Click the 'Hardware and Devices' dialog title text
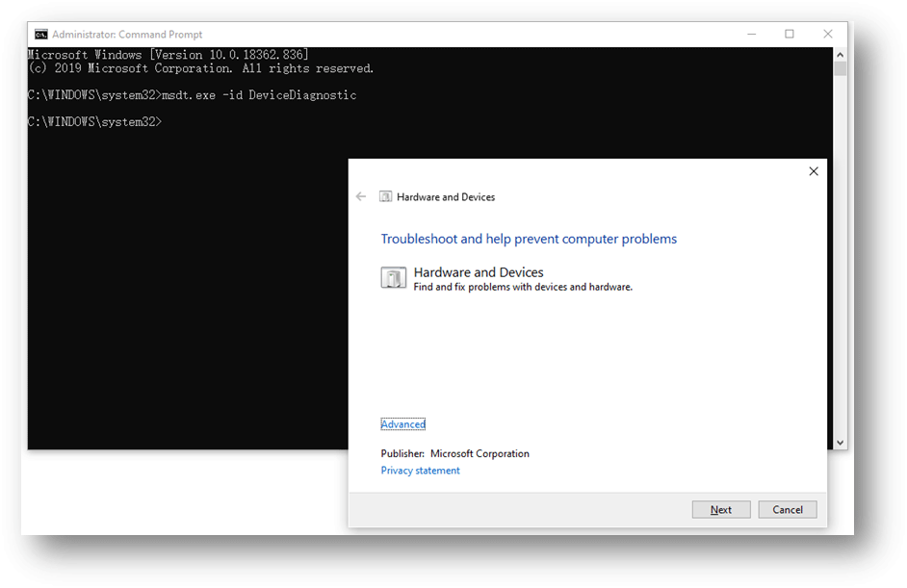907x588 pixels. pos(446,197)
